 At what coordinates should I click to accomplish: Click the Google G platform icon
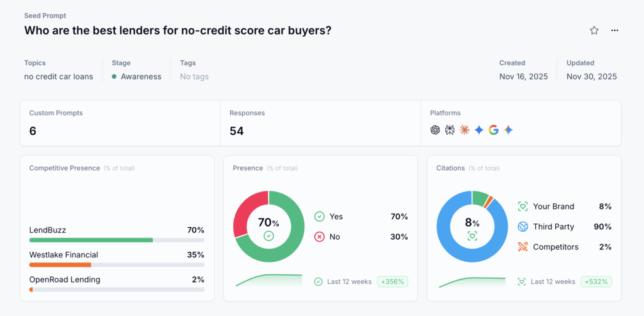coord(494,130)
